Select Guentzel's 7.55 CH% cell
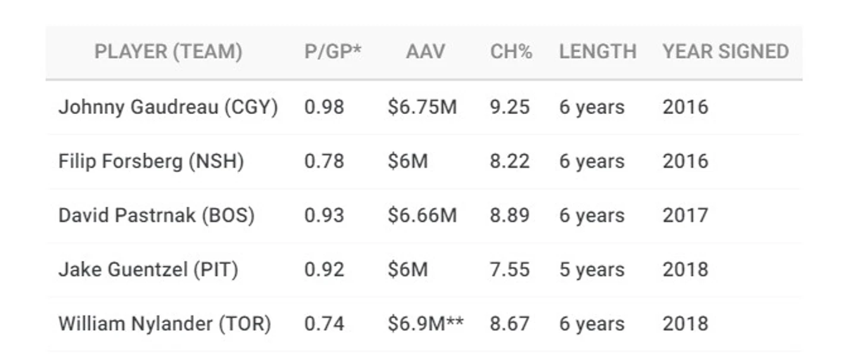 (x=510, y=270)
